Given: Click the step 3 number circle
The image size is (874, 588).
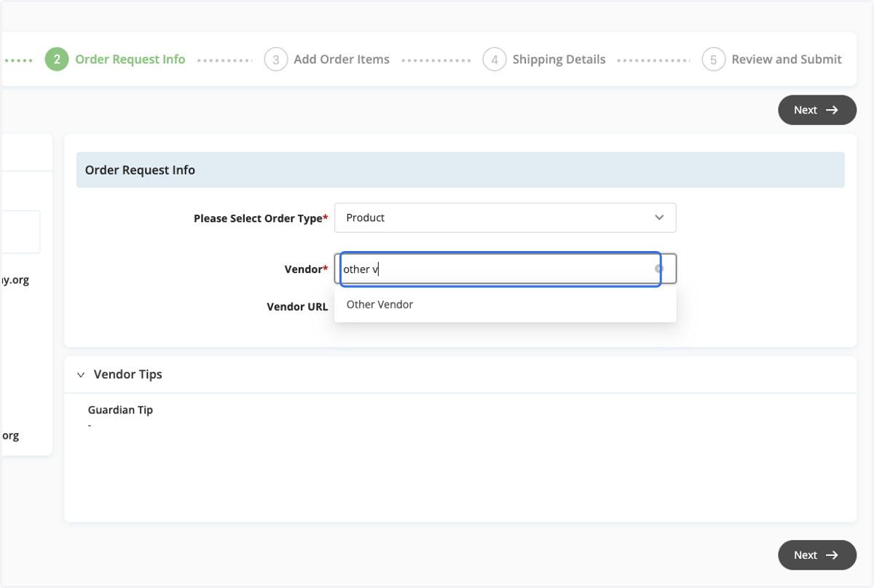Looking at the screenshot, I should [x=276, y=60].
